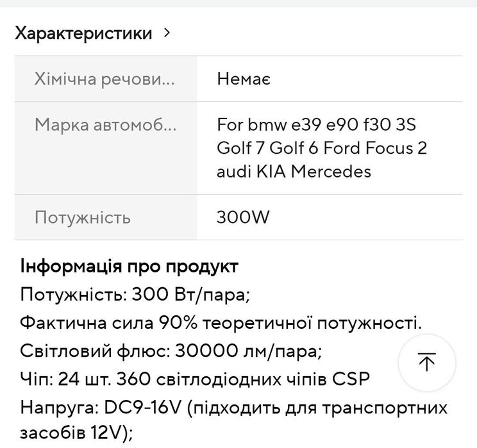The width and height of the screenshot is (477, 448).
Task: Click the 'Немає' value cell
Action: click(x=244, y=79)
